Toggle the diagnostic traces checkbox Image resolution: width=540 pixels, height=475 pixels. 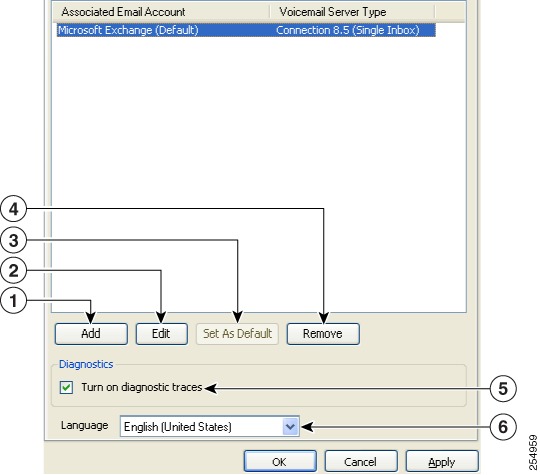coord(66,387)
